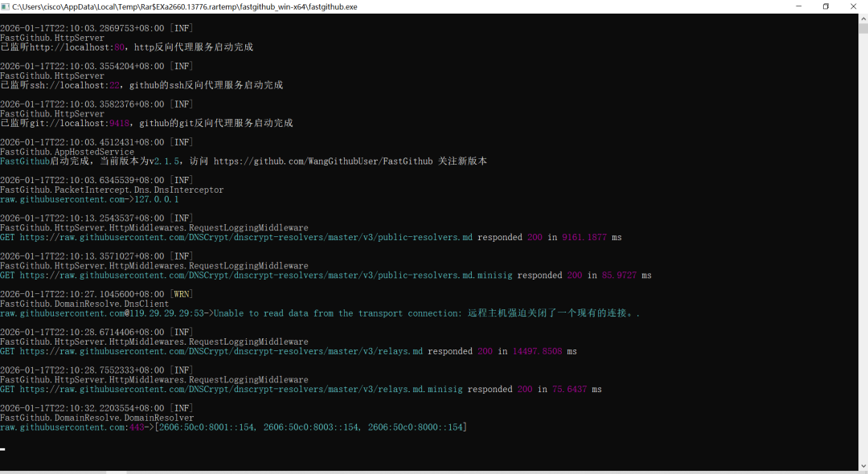Click version text v2.1.5
Screen dimensions: 868x474
165,161
